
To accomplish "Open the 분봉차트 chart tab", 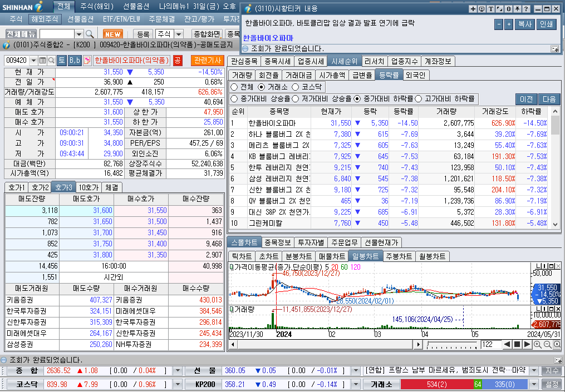I will tap(298, 257).
